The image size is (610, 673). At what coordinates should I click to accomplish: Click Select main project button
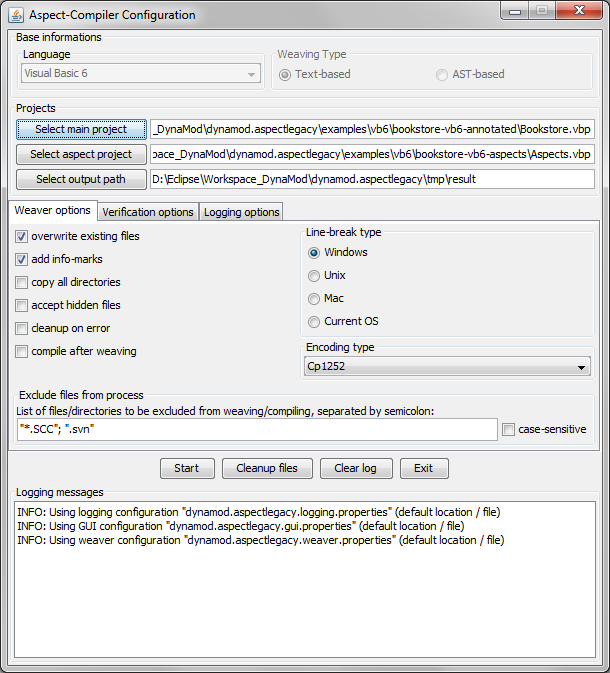click(81, 129)
